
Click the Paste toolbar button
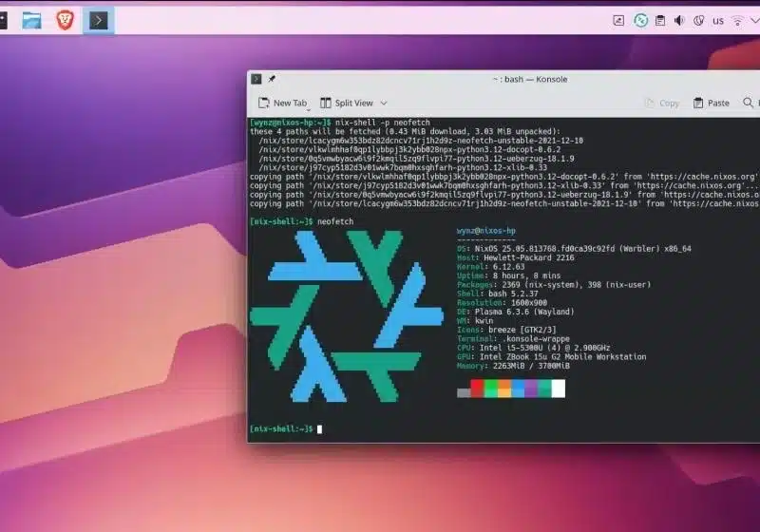[x=711, y=103]
